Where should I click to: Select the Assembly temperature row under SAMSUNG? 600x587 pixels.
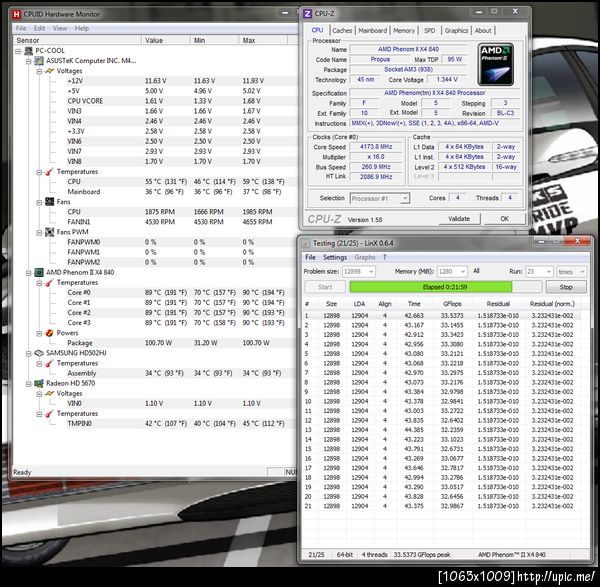tap(155, 373)
